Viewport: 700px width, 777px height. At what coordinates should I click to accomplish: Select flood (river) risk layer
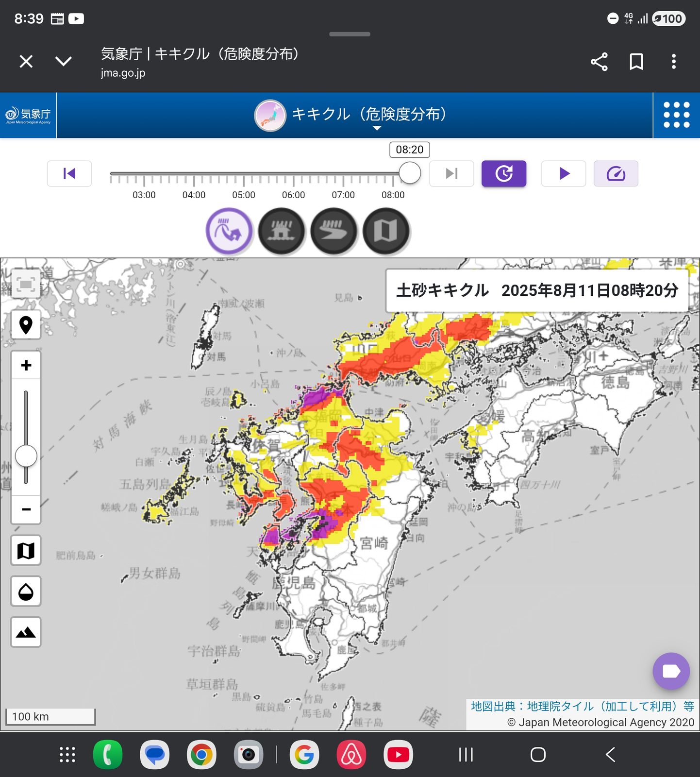click(334, 231)
